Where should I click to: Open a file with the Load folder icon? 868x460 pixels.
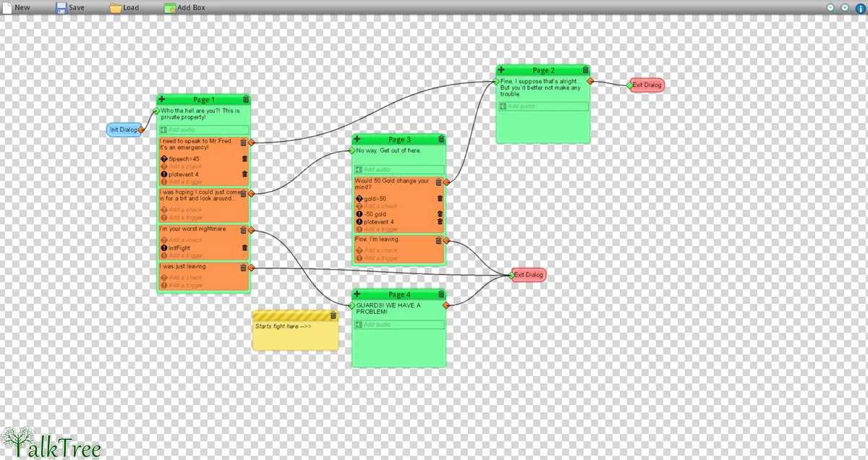pos(114,7)
